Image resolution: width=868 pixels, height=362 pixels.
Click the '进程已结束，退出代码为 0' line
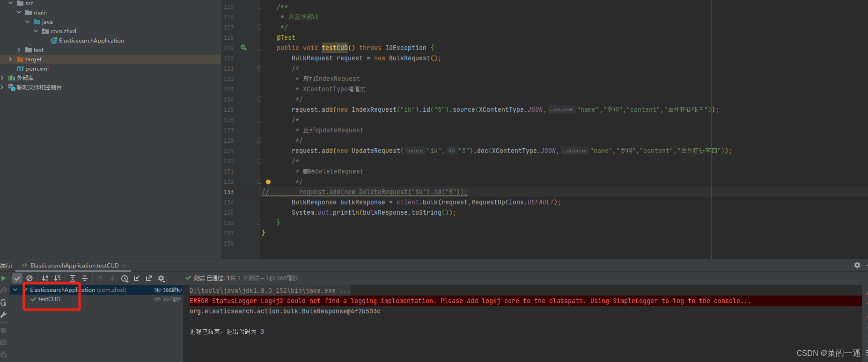227,332
